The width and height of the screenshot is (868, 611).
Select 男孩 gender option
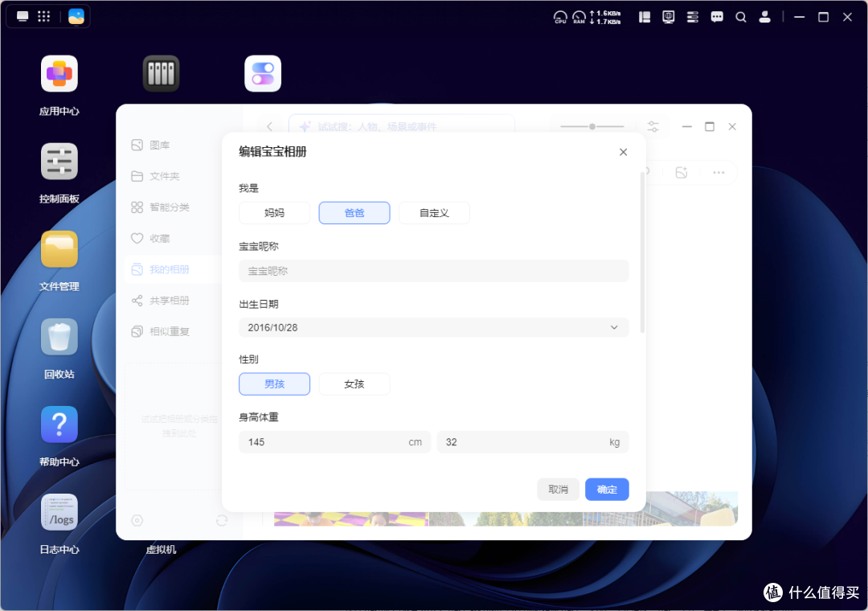click(275, 383)
